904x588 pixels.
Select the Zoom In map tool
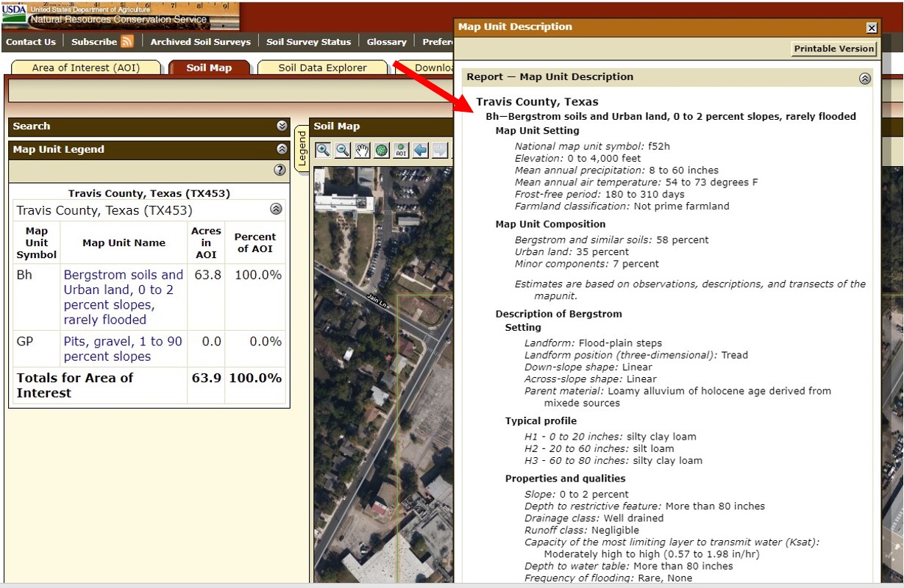pos(323,150)
